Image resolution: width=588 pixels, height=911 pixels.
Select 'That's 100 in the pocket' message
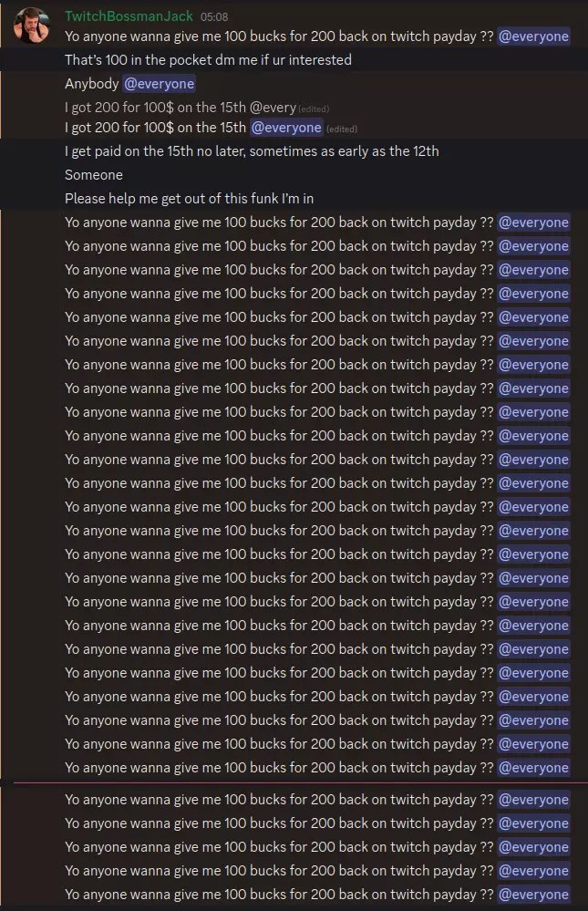tap(208, 60)
